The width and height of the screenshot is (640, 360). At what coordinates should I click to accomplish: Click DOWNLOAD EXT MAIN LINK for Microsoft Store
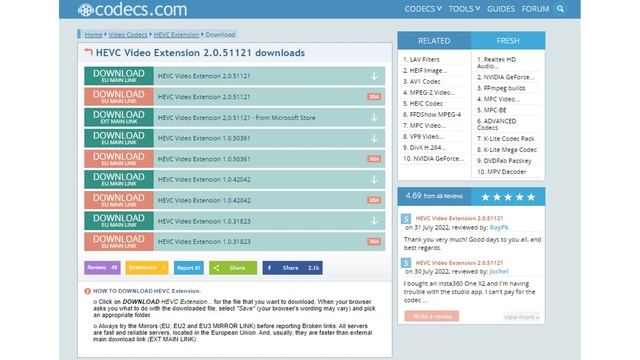pos(119,118)
